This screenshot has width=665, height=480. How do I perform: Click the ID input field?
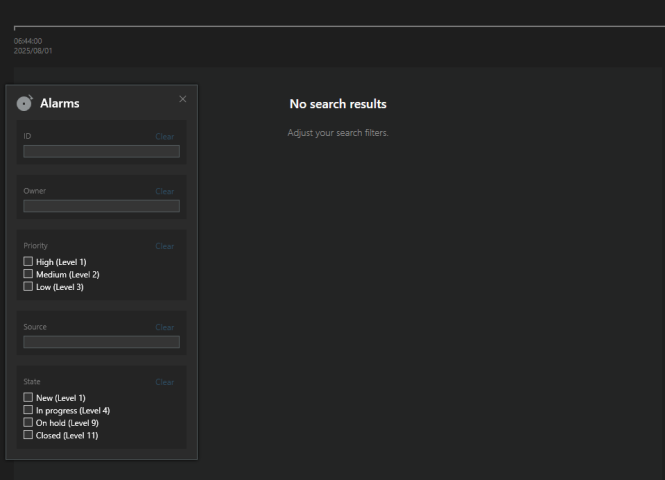(101, 151)
